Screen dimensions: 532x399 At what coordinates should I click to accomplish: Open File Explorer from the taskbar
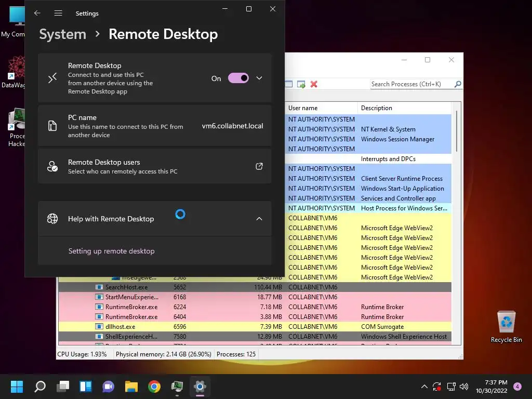coord(131,387)
